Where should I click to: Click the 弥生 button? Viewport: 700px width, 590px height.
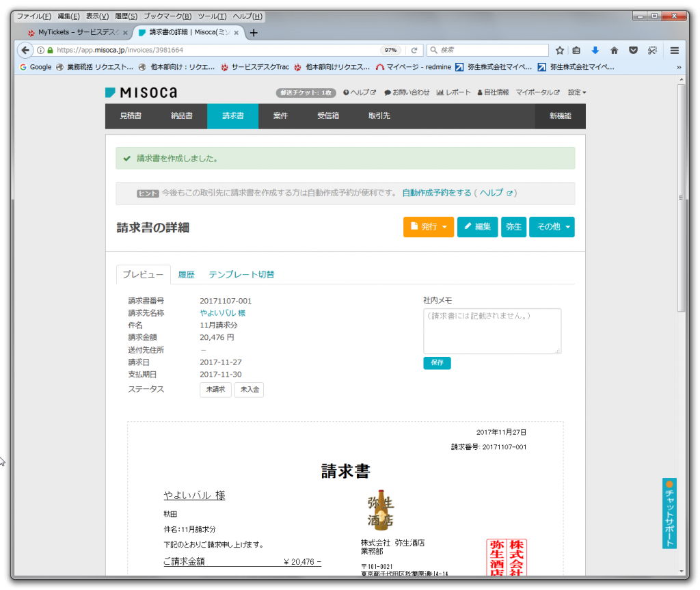coord(513,227)
